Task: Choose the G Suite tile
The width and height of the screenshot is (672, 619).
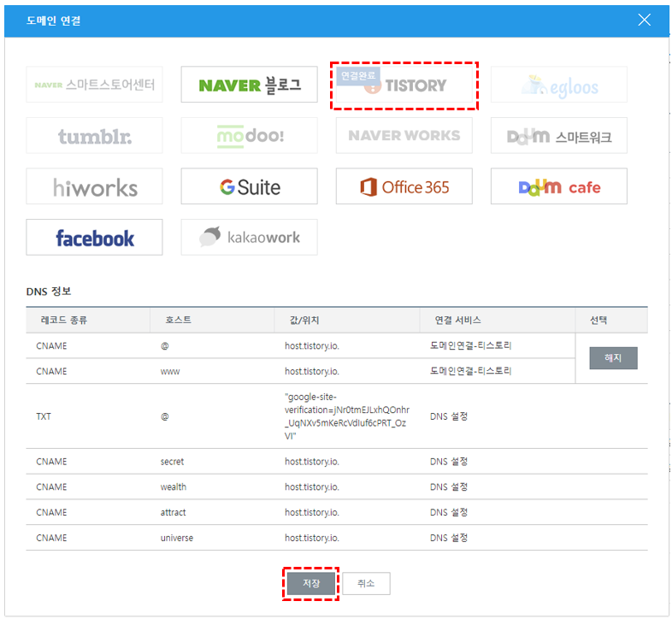Action: [249, 186]
